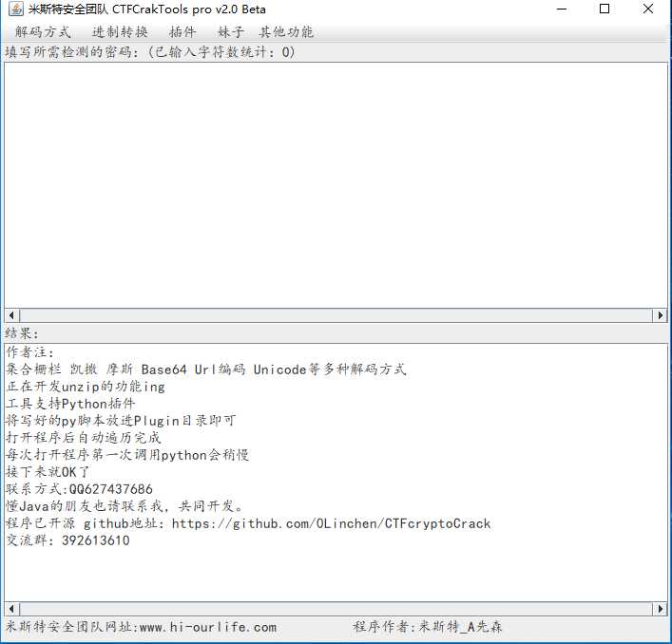Click right arrow of result area scrollbar
Image resolution: width=672 pixels, height=644 pixels.
[x=660, y=609]
